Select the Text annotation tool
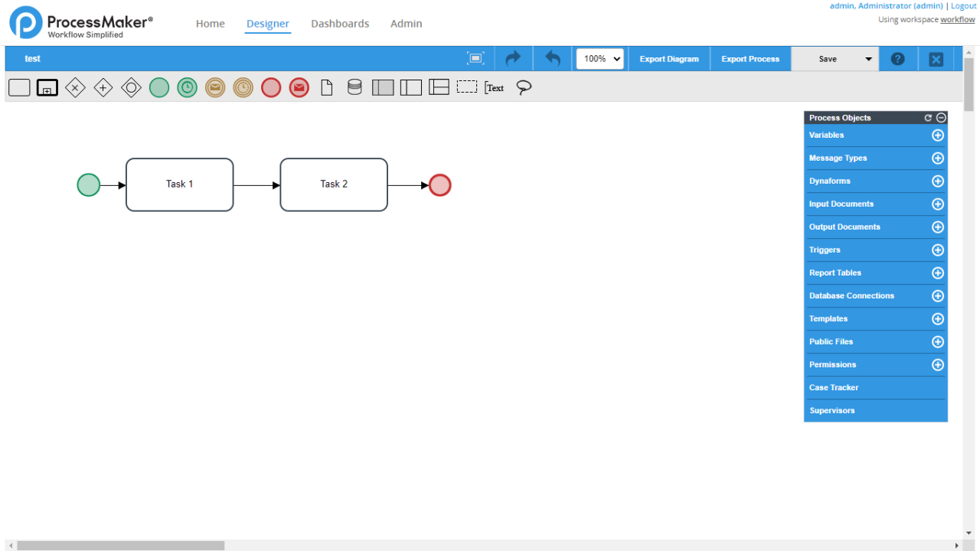Image resolution: width=980 pixels, height=551 pixels. (495, 87)
